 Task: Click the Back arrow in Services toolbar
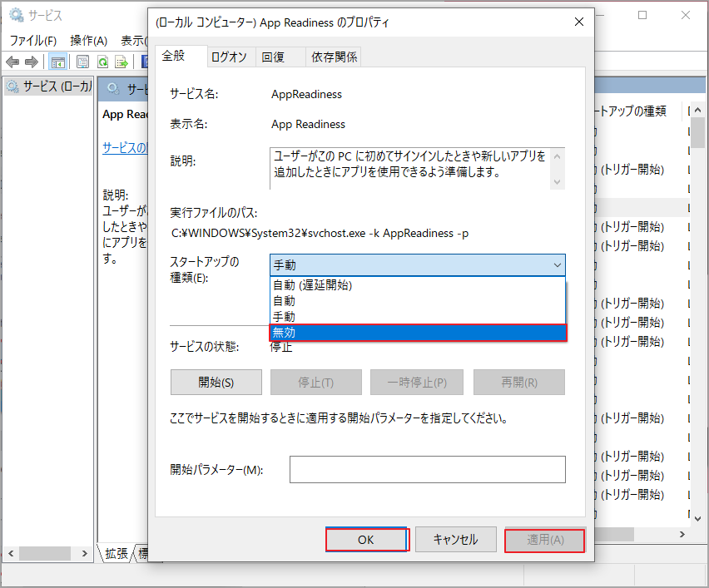[x=12, y=62]
